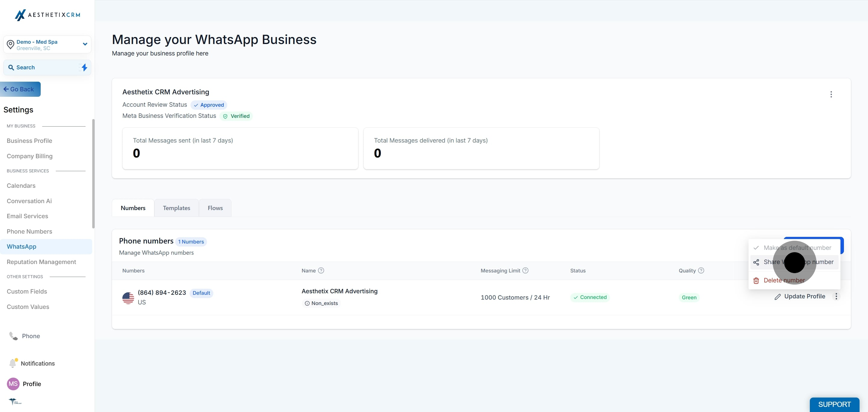Viewport: 868px width, 412px height.
Task: Click the Messaging Limit help icon
Action: click(x=525, y=271)
